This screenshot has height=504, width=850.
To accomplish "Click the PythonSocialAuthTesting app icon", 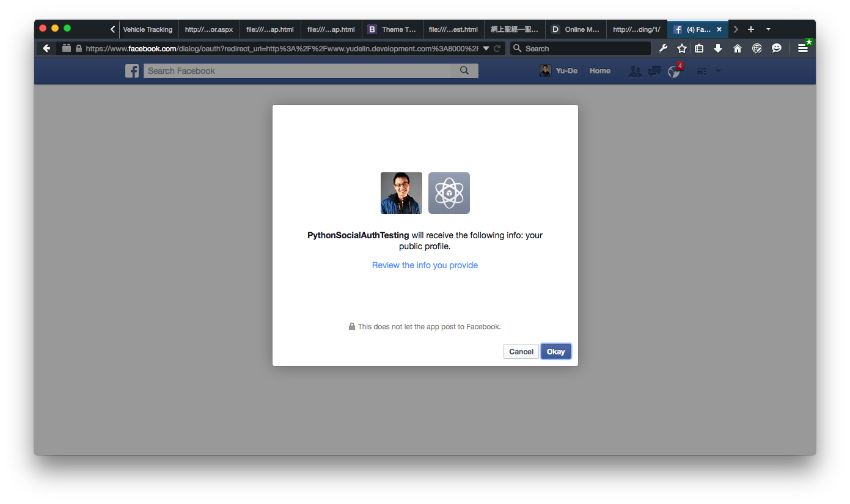I will 449,193.
